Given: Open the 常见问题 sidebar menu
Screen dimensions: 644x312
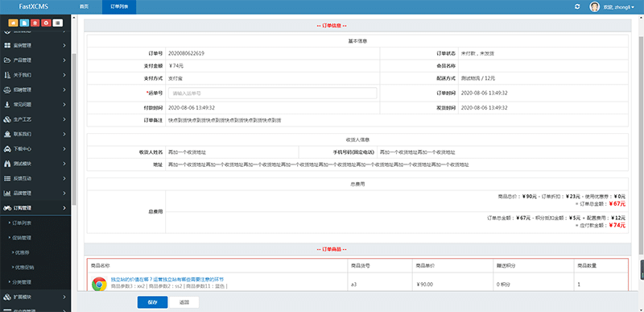Looking at the screenshot, I should (x=35, y=105).
